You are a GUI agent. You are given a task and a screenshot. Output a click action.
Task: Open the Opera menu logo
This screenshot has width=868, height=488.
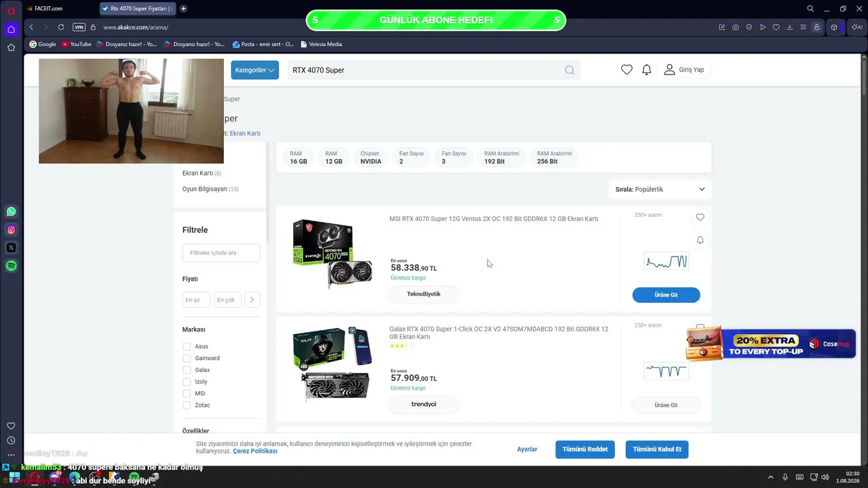click(11, 9)
